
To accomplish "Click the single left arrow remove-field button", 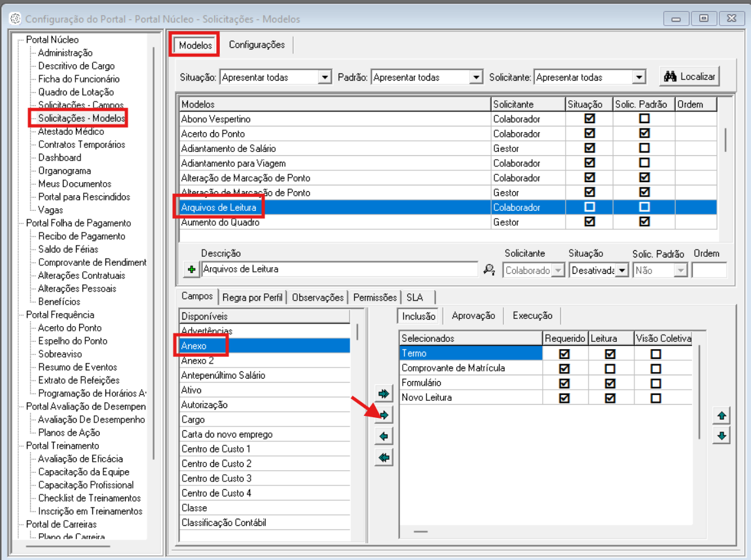I will [384, 436].
